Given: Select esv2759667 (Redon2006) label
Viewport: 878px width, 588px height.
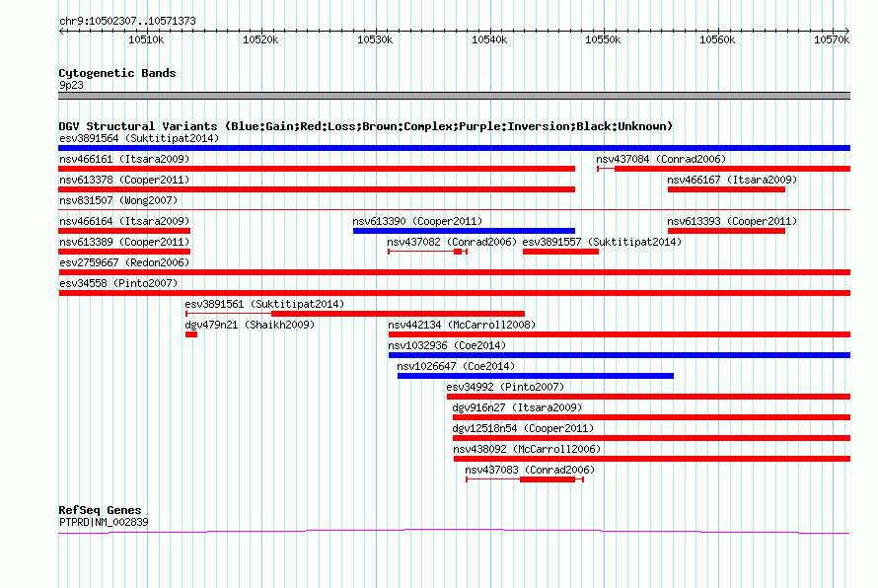Looking at the screenshot, I should (x=124, y=262).
